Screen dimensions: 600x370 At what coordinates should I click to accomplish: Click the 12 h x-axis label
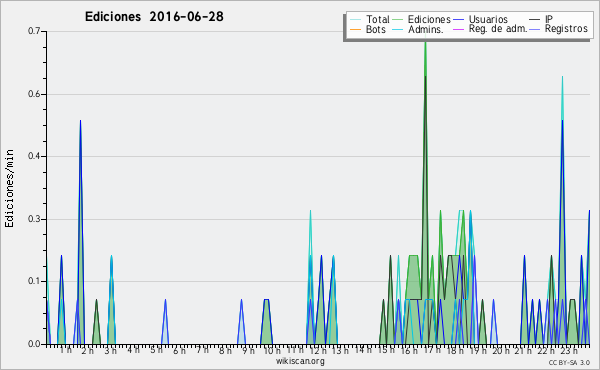click(318, 351)
